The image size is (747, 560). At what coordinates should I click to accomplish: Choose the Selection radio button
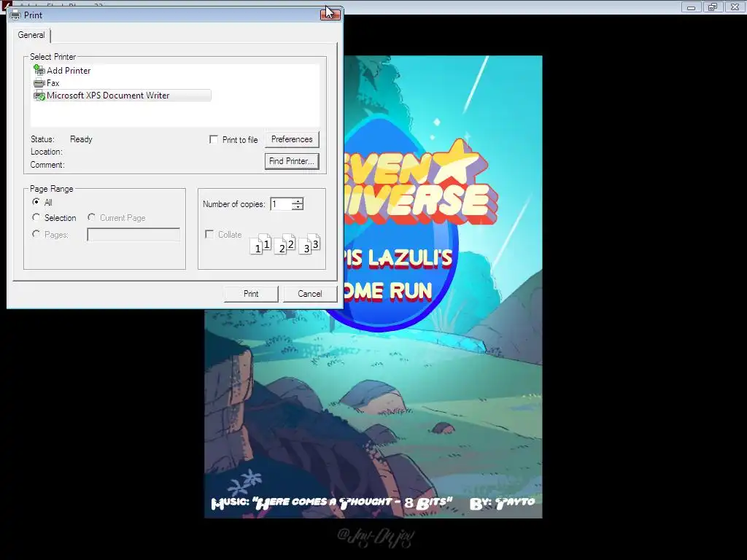(x=36, y=217)
